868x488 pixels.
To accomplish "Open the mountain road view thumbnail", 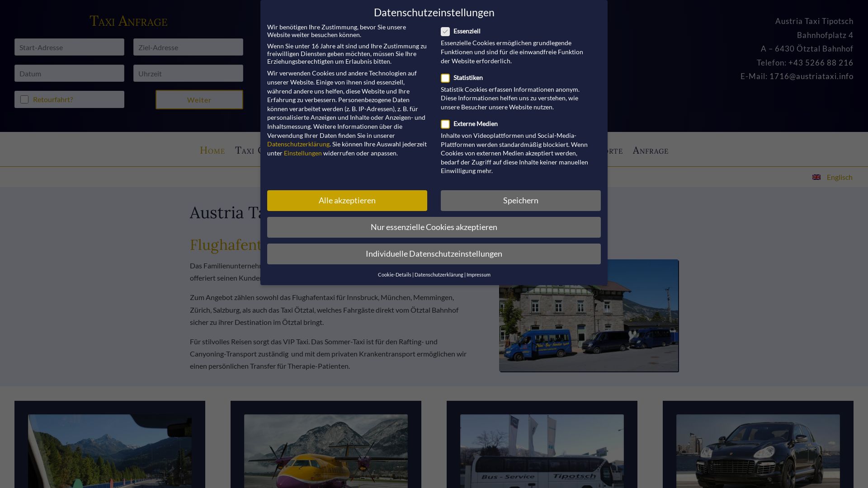I will tap(109, 451).
